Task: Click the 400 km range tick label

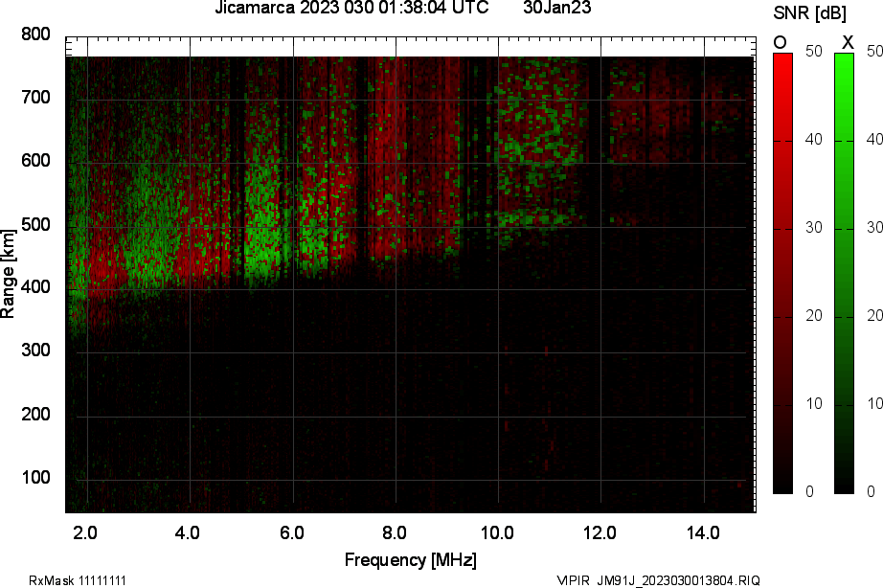Action: click(x=34, y=287)
